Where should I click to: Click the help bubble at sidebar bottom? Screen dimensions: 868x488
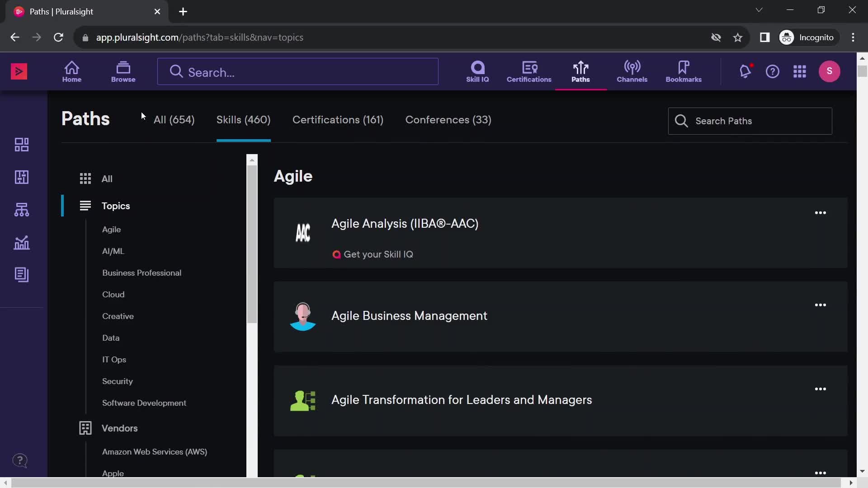click(20, 461)
